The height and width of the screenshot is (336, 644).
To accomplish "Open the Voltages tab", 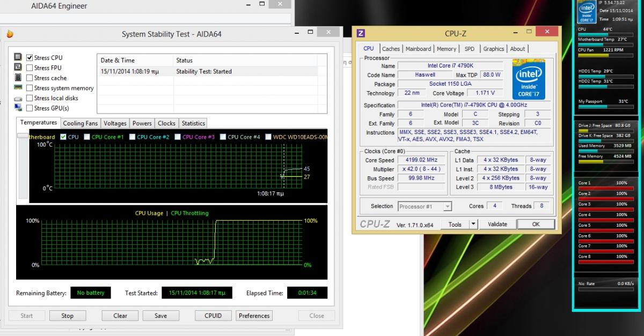I will pyautogui.click(x=115, y=123).
